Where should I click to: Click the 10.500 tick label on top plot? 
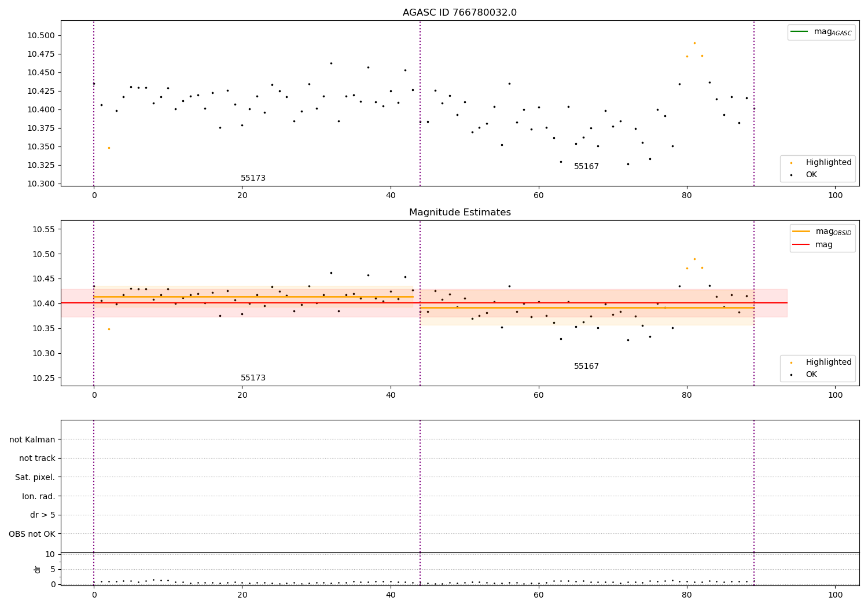click(x=41, y=35)
